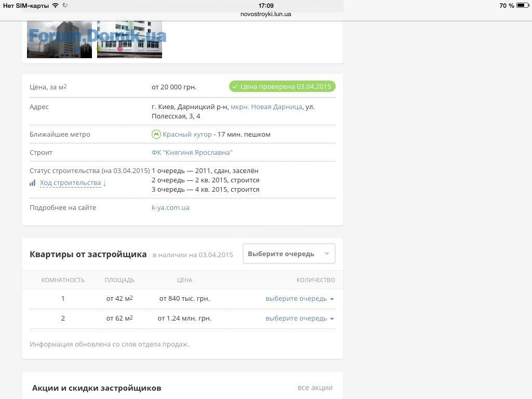This screenshot has height=399, width=532.
Task: Open the second building photo thumbnail
Action: coord(129,39)
